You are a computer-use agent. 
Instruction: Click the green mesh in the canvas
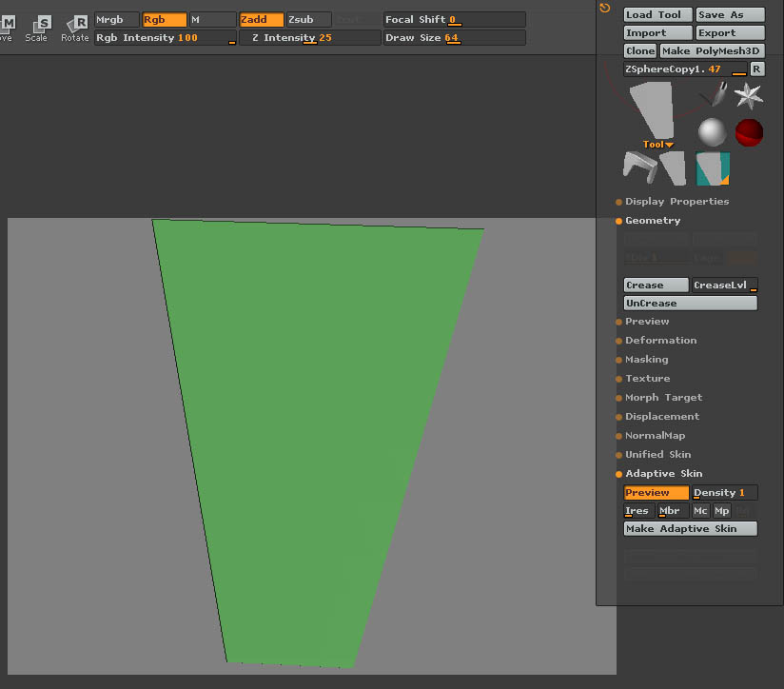point(314,428)
